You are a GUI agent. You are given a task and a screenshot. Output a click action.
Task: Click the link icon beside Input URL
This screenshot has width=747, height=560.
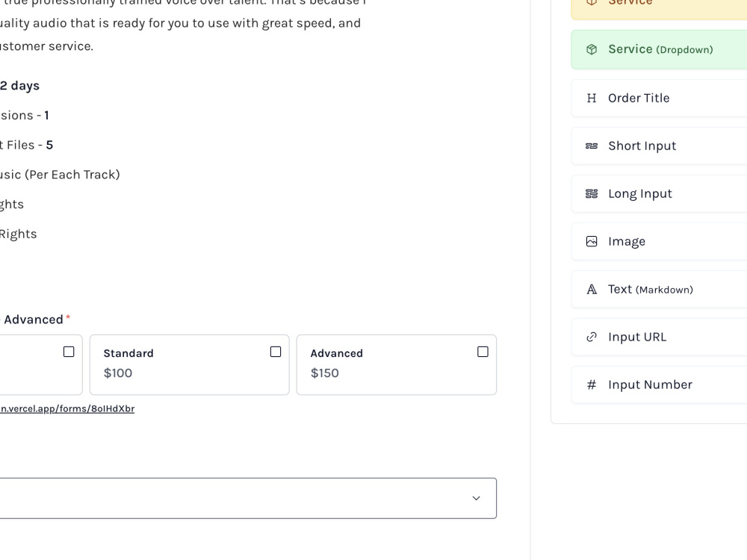591,337
